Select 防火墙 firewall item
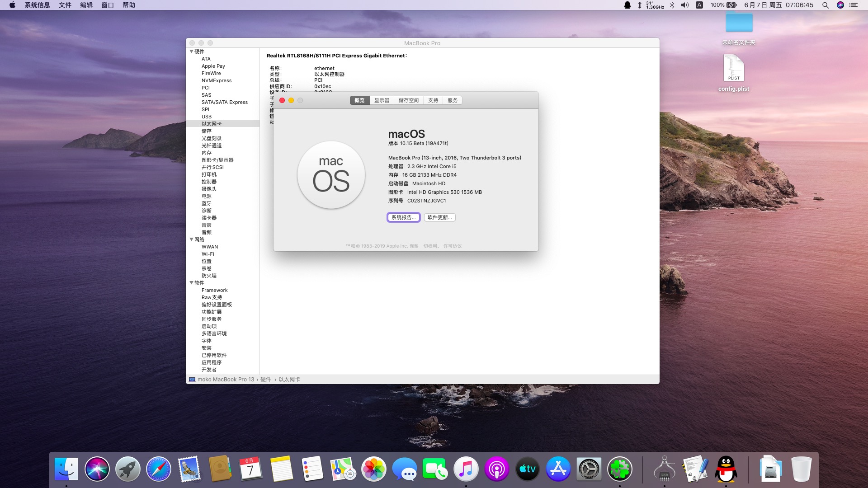868x488 pixels. (x=209, y=276)
